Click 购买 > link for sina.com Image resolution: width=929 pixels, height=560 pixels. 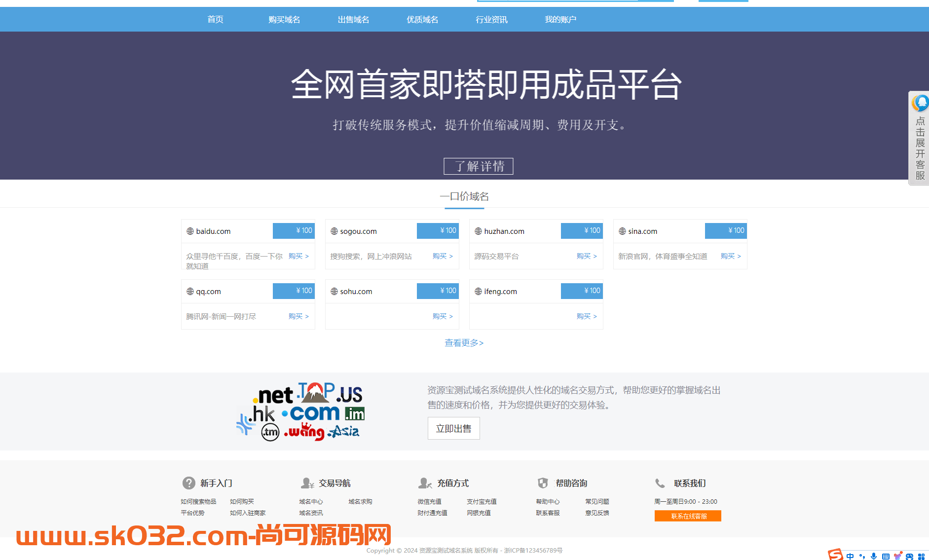pos(731,256)
